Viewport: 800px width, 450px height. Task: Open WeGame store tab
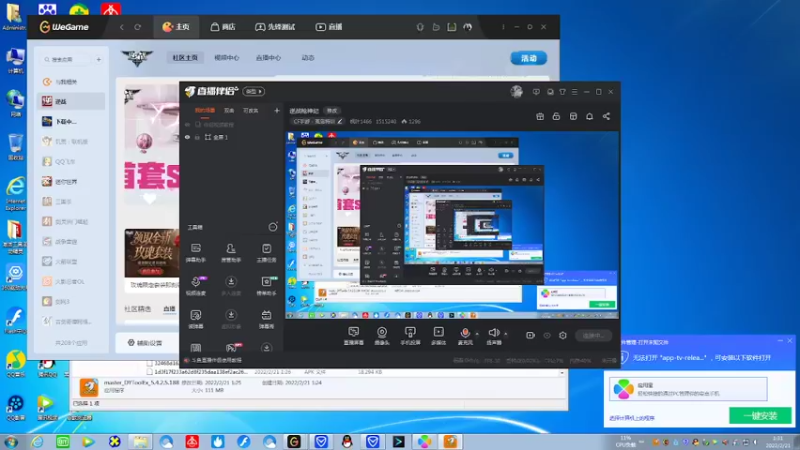tap(223, 27)
